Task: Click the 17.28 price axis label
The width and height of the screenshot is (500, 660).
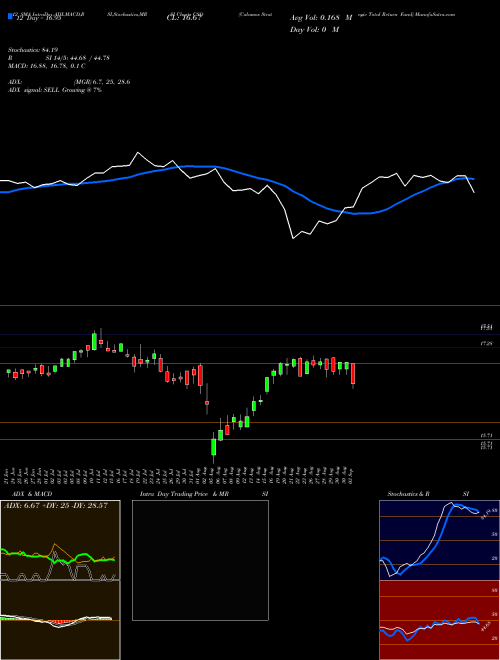Action: (486, 344)
